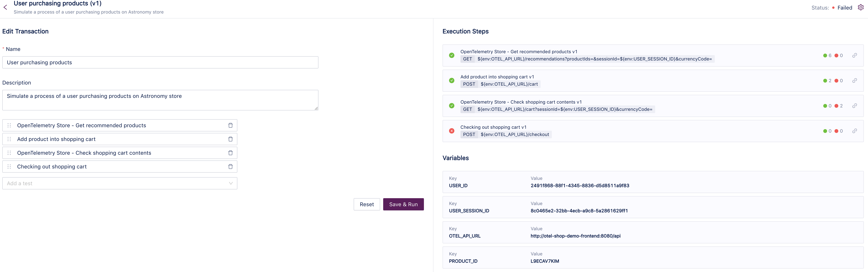This screenshot has width=868, height=272.
Task: Open the Add a test dropdown
Action: tap(115, 183)
